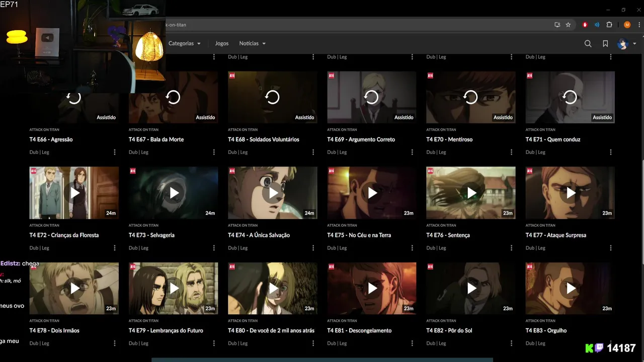Open more options for E71 Quem conduz

coord(611,152)
